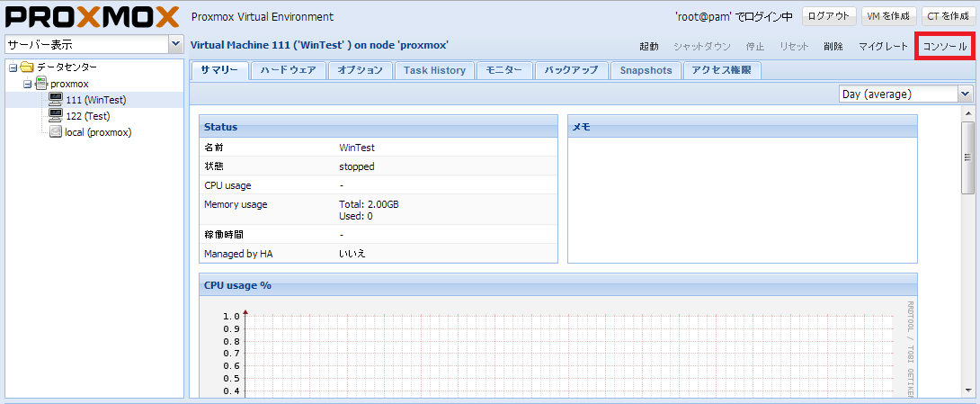980x404 pixels.
Task: Open the コンソール console button
Action: coord(944,46)
